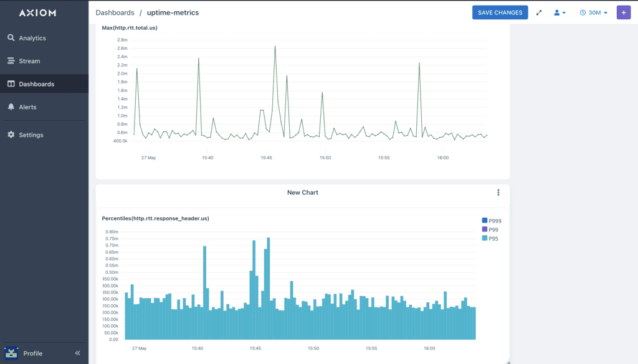Viewport: 638px width, 364px height.
Task: Open the 30M time range dropdown
Action: click(x=593, y=12)
